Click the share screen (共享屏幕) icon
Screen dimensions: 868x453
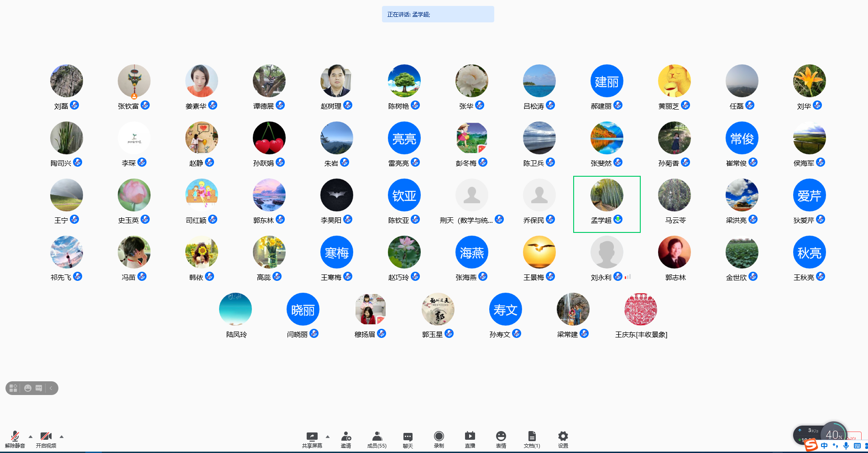click(x=312, y=438)
